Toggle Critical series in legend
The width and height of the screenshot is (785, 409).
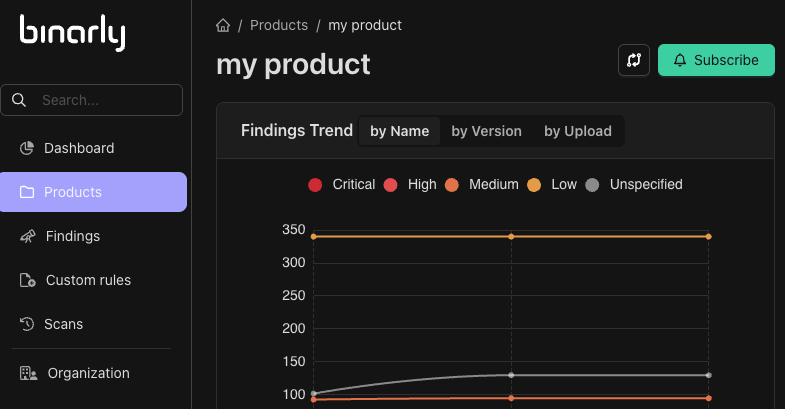point(341,185)
